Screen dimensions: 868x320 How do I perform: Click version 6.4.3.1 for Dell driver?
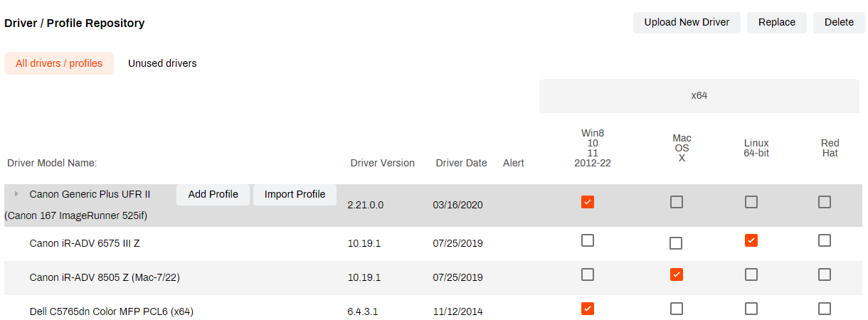tap(363, 311)
